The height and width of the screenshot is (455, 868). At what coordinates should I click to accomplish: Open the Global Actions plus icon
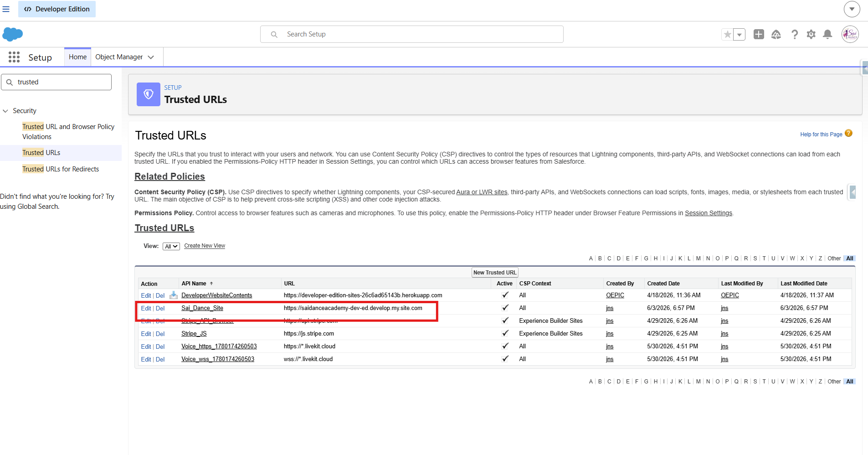coord(759,34)
